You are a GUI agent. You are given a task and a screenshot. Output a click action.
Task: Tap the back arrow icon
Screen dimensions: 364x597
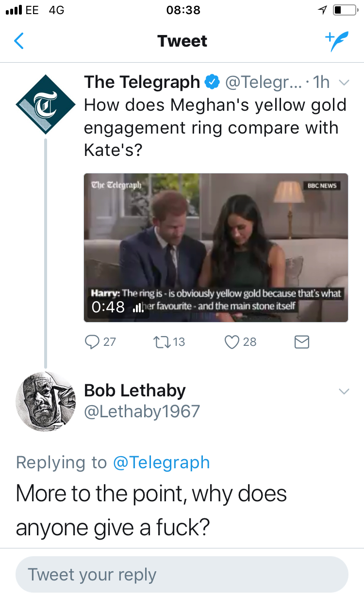point(19,41)
